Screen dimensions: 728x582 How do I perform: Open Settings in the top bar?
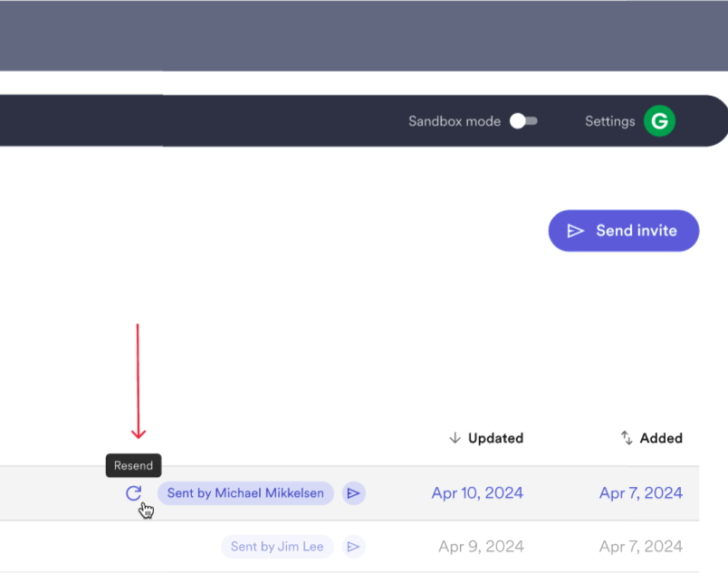(x=609, y=121)
